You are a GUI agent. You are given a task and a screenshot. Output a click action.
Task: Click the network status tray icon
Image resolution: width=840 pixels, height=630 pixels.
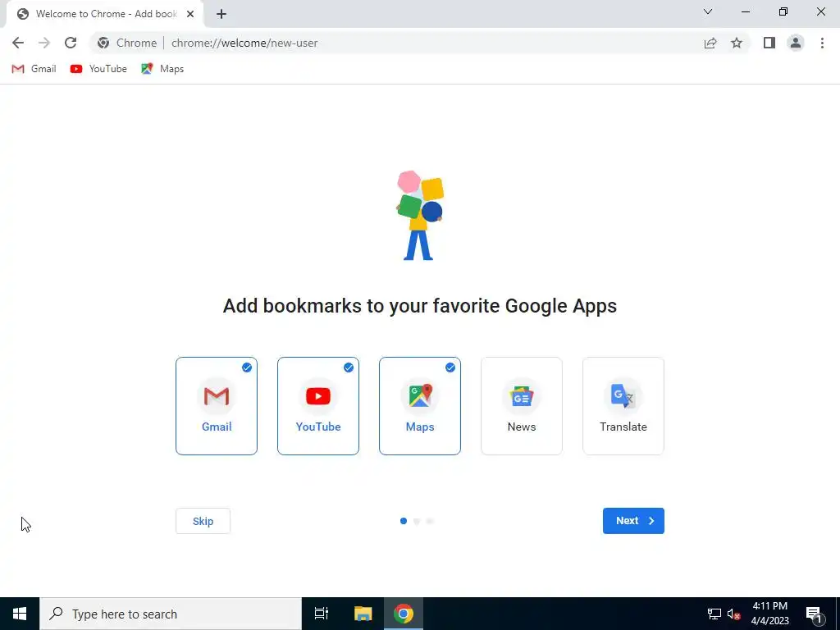(714, 614)
